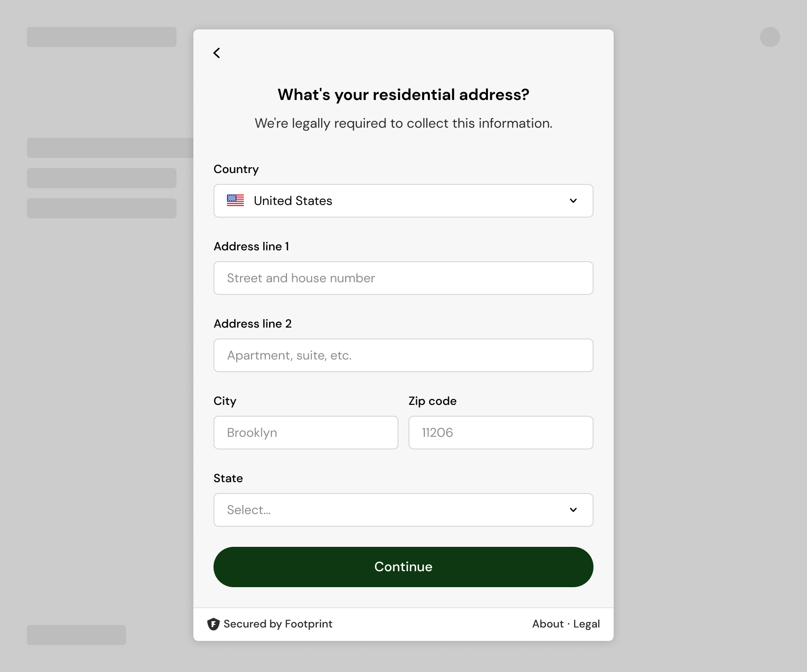Open the About link
The image size is (807, 672).
548,624
